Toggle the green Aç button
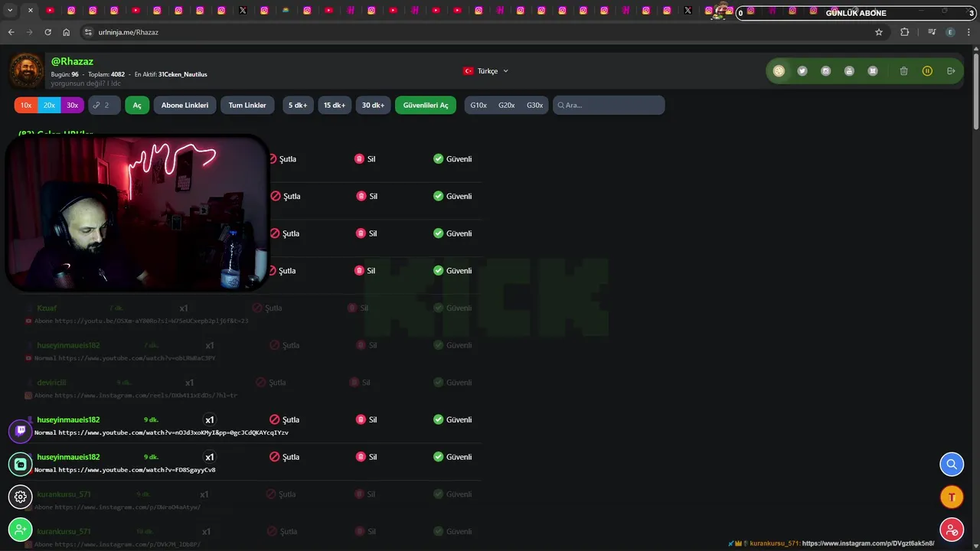Image resolution: width=980 pixels, height=551 pixels. [x=137, y=105]
